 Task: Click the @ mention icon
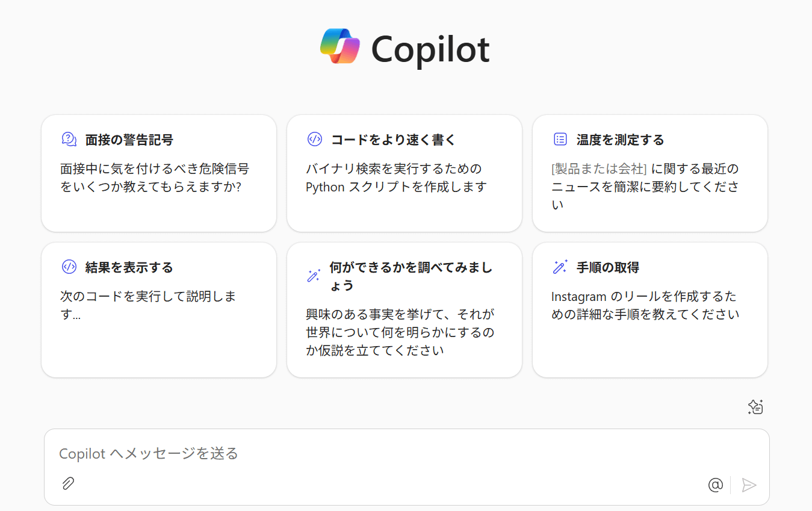[x=715, y=485]
